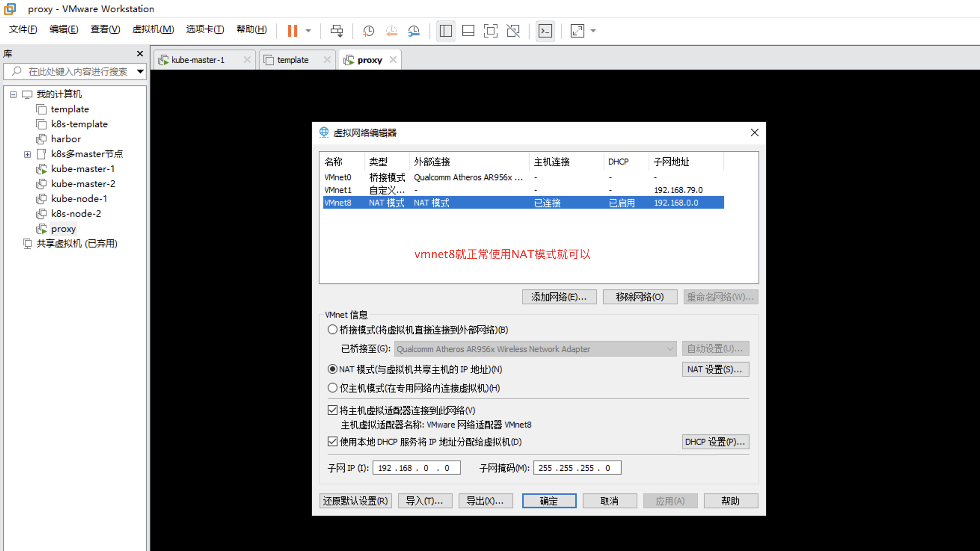This screenshot has height=551, width=980.
Task: Close the library panel
Action: pos(140,53)
